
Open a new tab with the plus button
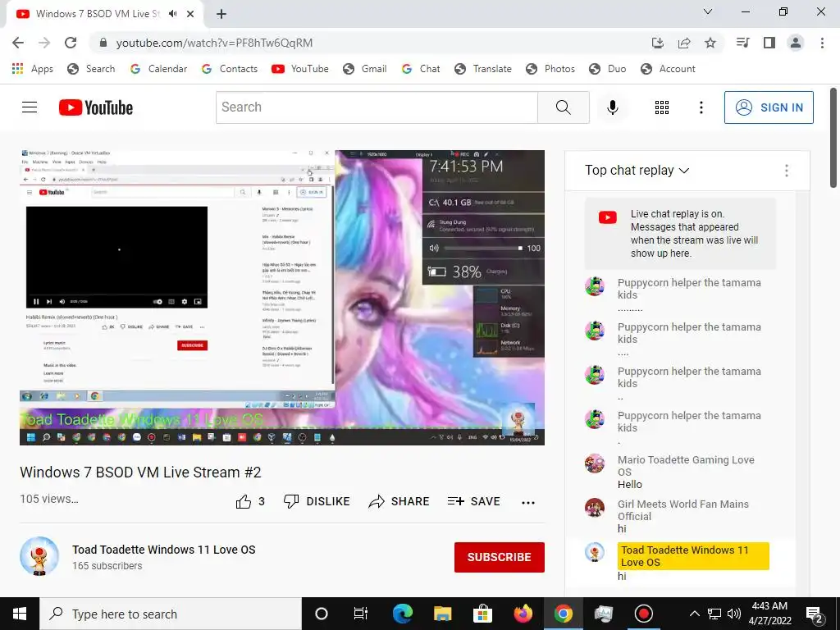(221, 15)
